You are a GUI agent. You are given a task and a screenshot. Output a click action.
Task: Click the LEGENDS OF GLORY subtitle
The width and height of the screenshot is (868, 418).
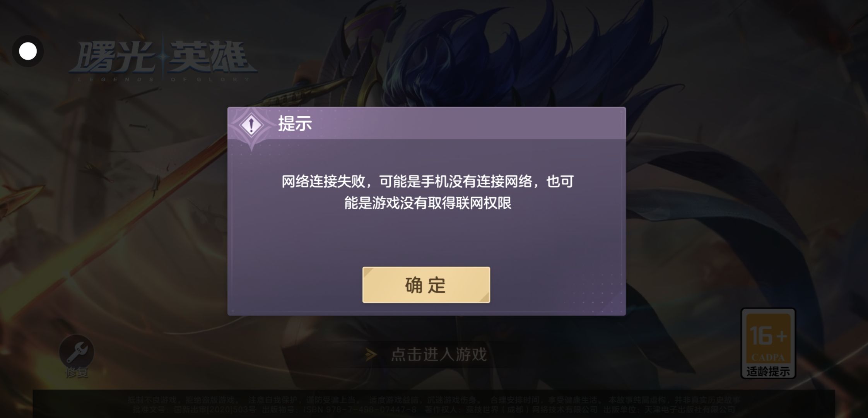(x=164, y=79)
